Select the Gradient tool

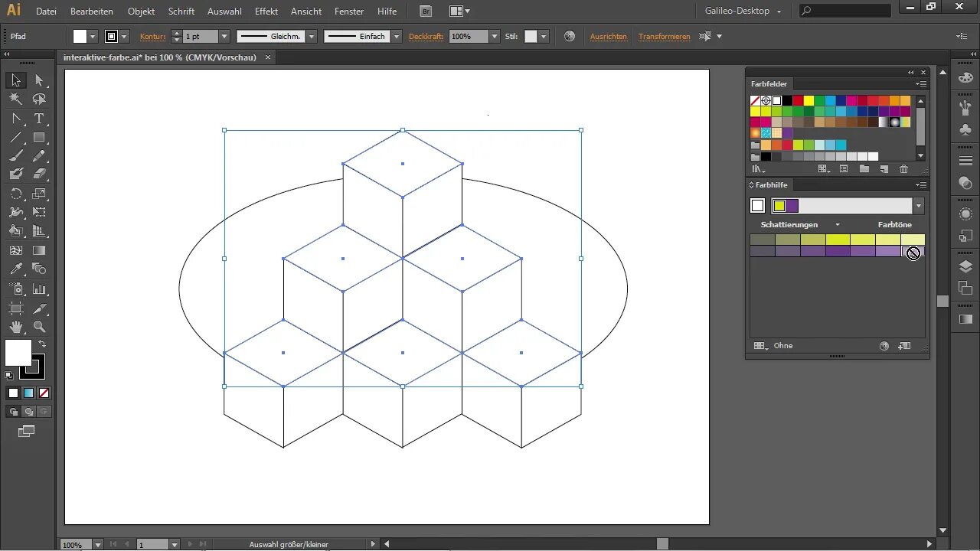coord(39,250)
